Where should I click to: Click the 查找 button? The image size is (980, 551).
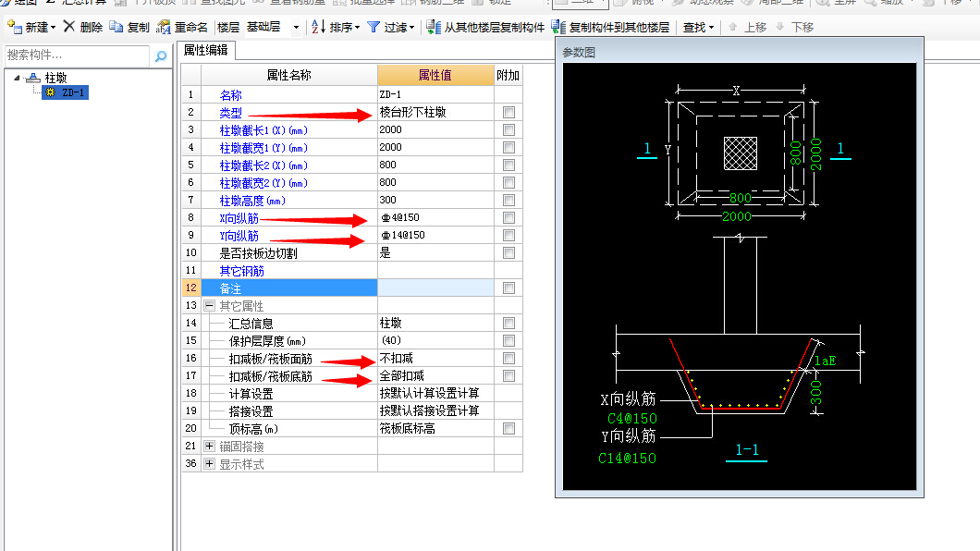698,28
